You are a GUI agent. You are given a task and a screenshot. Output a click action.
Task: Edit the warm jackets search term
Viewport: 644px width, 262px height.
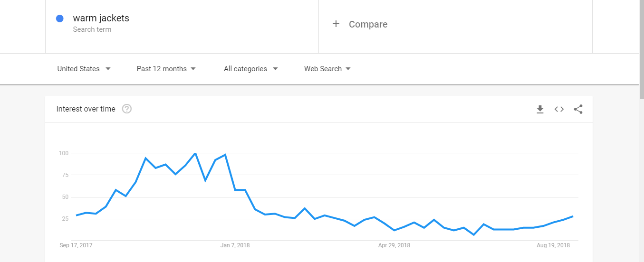[x=101, y=19]
